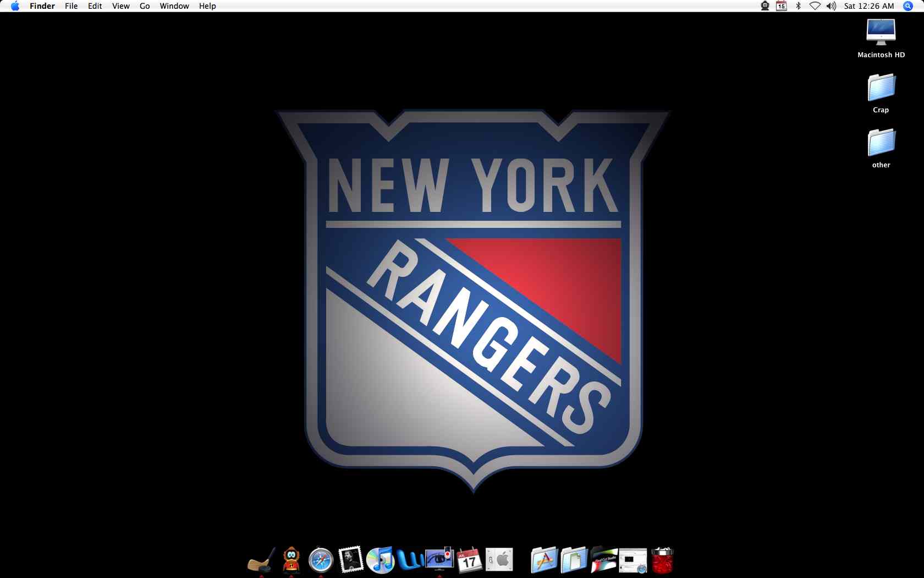
Task: Open the Window menu
Action: (174, 6)
